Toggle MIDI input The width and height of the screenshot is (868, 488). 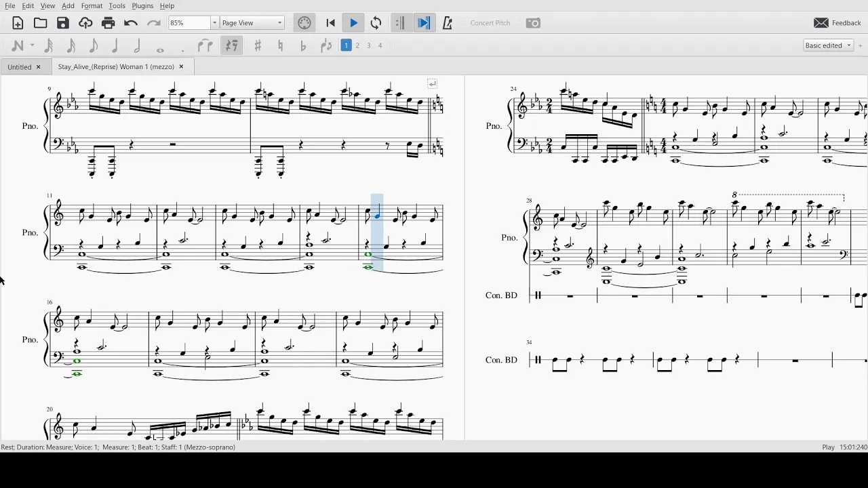pyautogui.click(x=304, y=23)
